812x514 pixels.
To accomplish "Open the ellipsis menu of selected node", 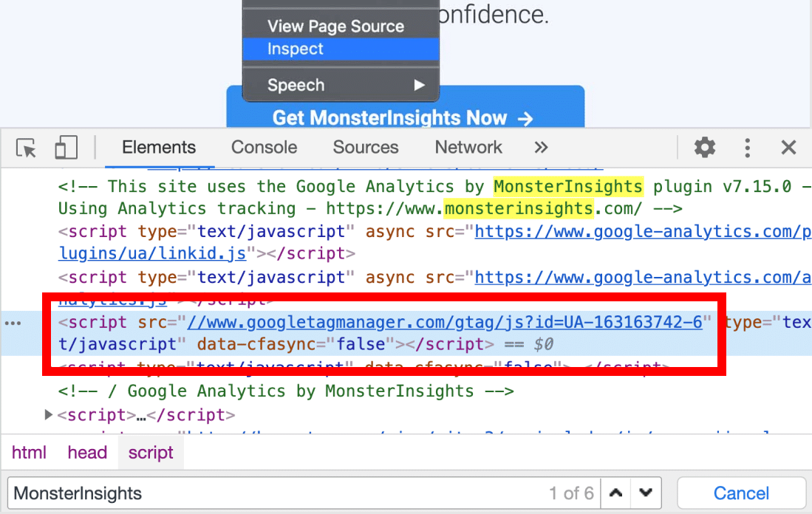I will click(x=13, y=323).
